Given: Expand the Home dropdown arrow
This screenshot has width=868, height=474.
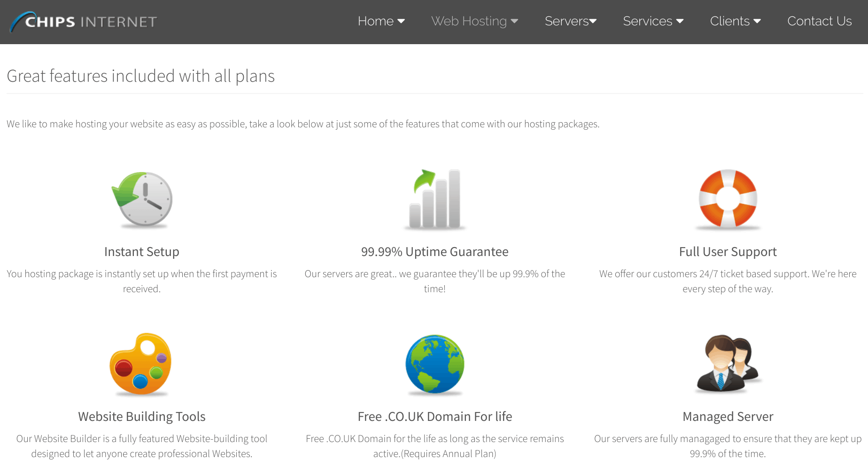Looking at the screenshot, I should tap(401, 21).
